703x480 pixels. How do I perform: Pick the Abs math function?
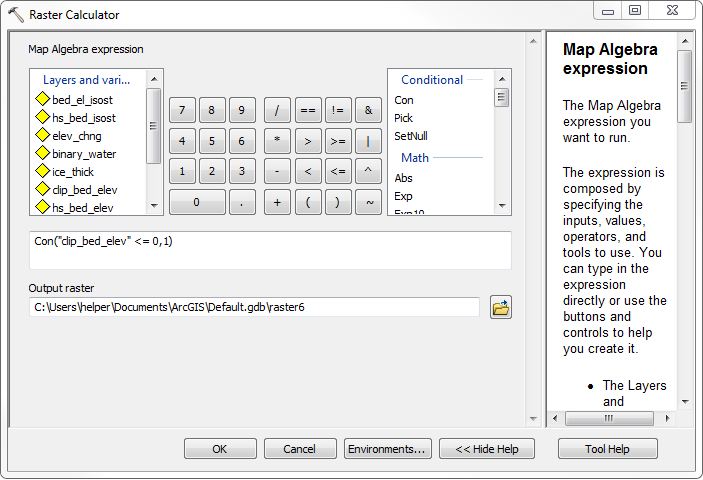(404, 178)
